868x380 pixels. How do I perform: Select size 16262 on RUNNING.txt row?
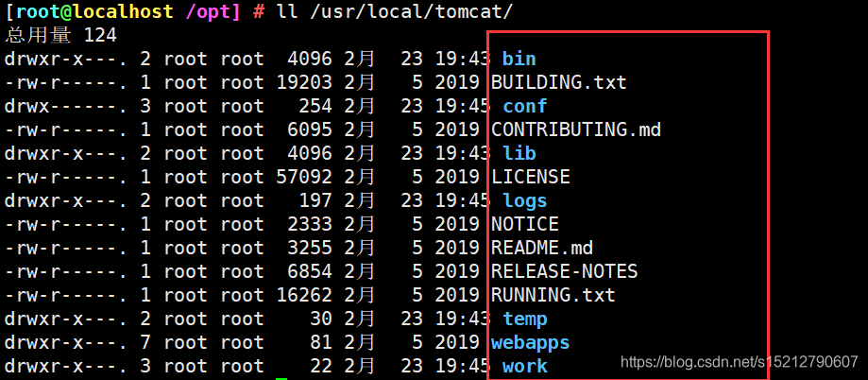304,295
